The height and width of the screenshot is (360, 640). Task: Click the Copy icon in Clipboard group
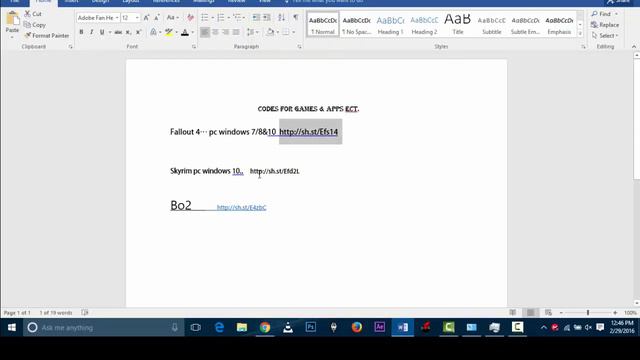coord(27,25)
